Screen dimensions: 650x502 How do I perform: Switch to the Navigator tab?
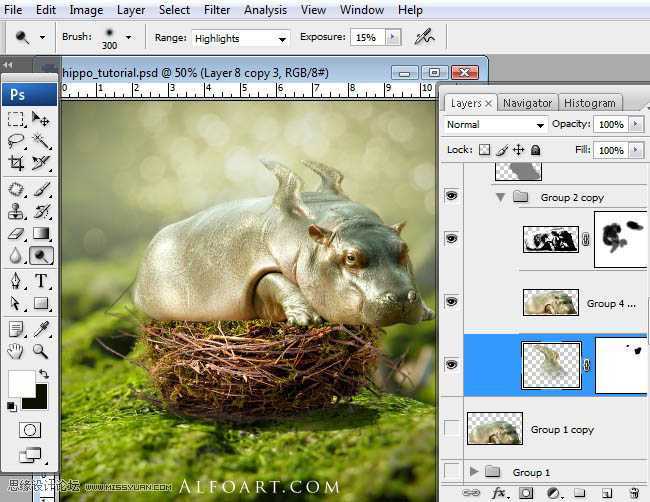tap(527, 103)
